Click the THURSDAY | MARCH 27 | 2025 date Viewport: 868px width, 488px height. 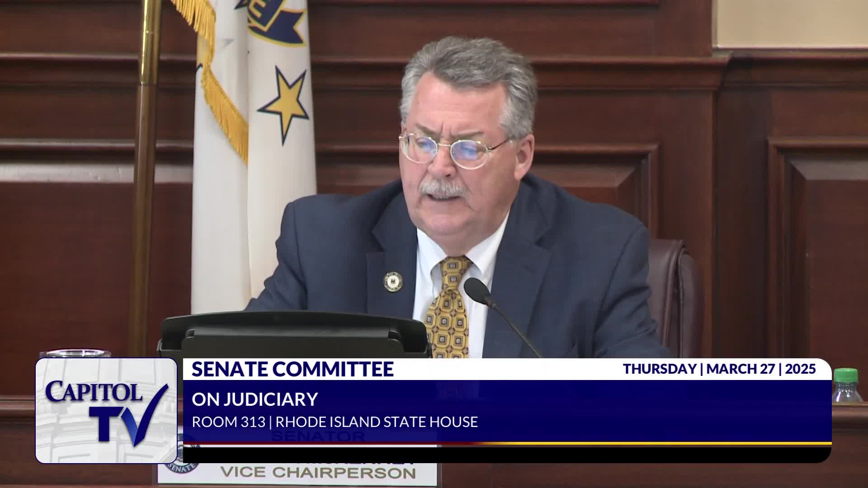click(x=719, y=369)
